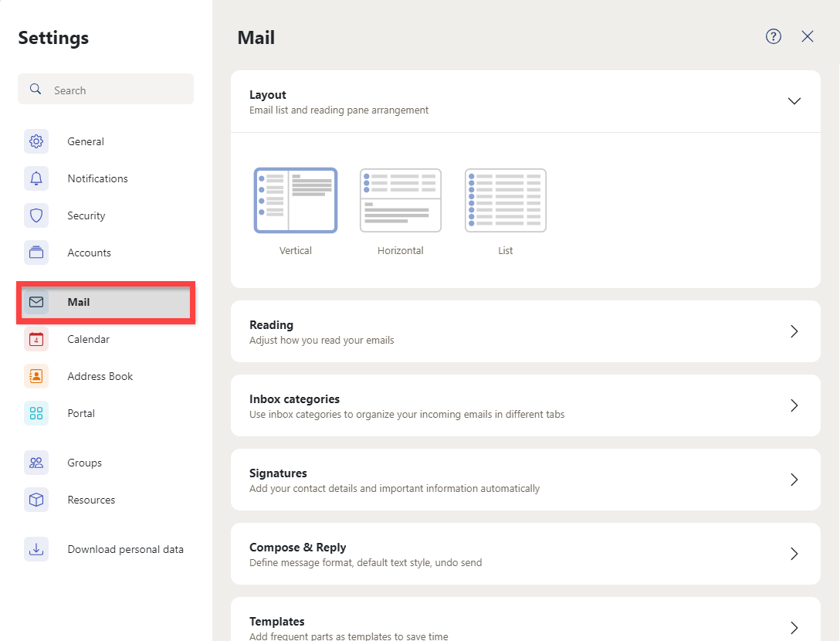
Task: Open General settings
Action: (x=106, y=141)
